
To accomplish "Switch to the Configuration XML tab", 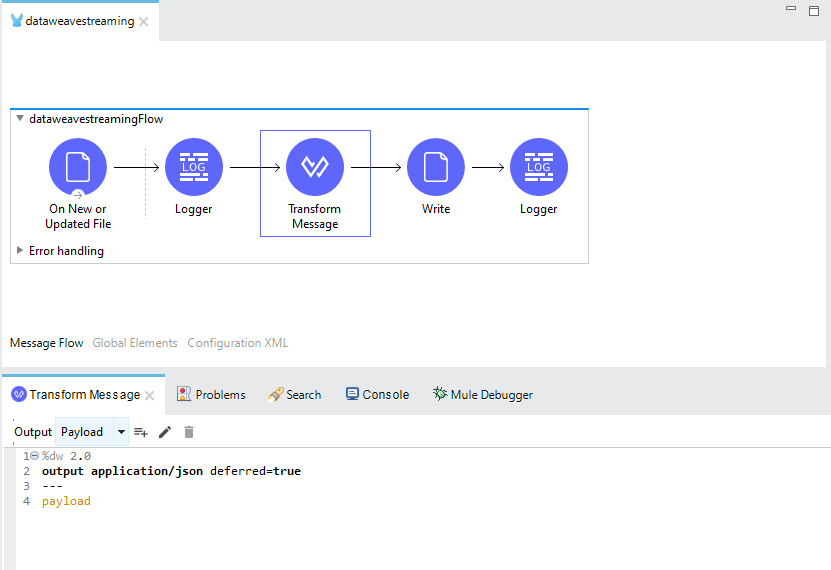I will [238, 343].
